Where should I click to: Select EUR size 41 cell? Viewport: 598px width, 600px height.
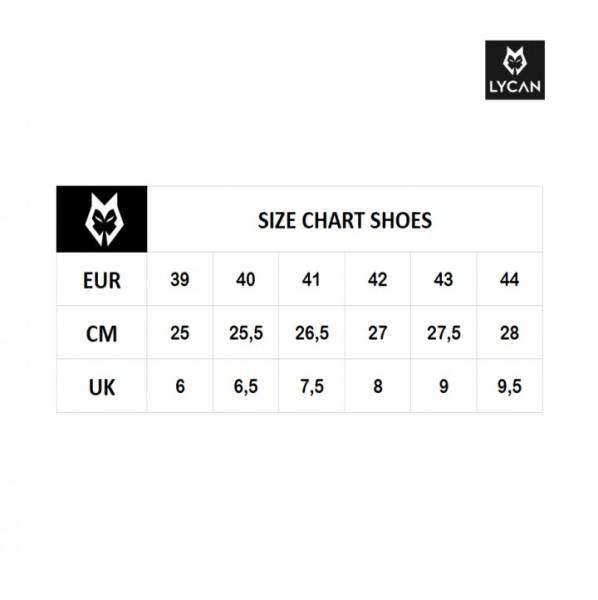click(x=311, y=279)
